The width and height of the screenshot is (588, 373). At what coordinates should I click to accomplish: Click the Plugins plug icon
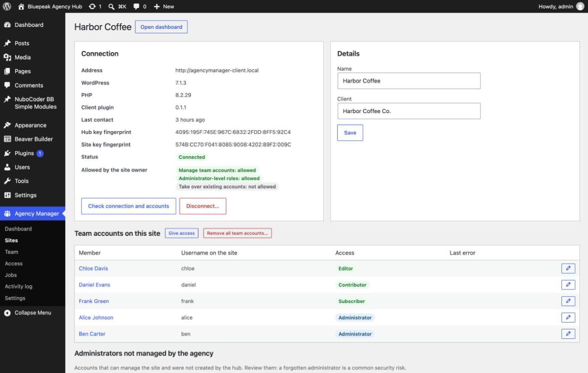click(x=7, y=153)
